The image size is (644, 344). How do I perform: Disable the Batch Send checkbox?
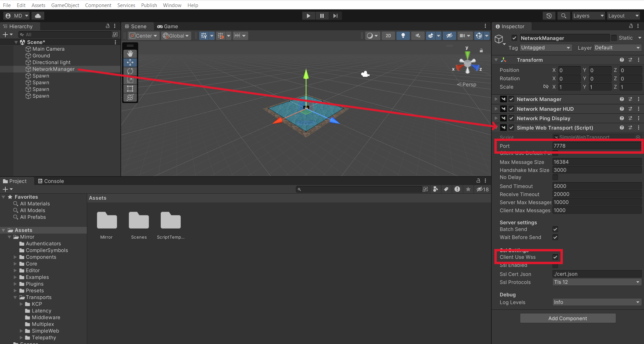555,229
